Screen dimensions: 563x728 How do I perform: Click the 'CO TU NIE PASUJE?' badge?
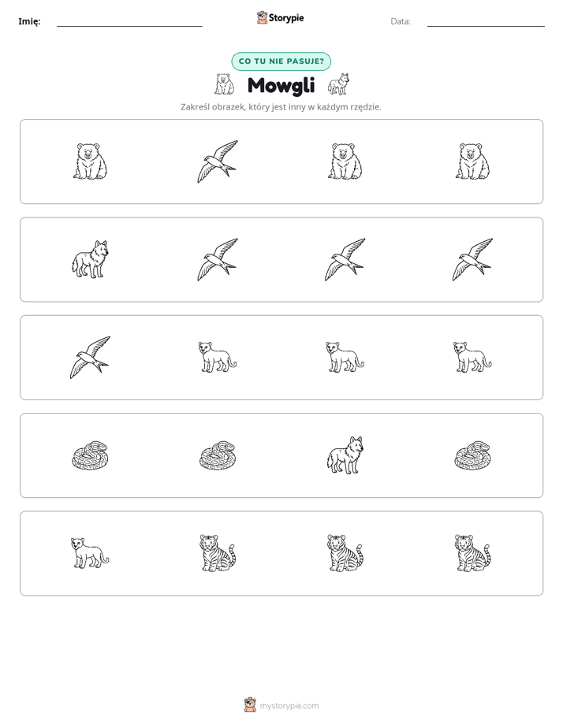(x=281, y=61)
